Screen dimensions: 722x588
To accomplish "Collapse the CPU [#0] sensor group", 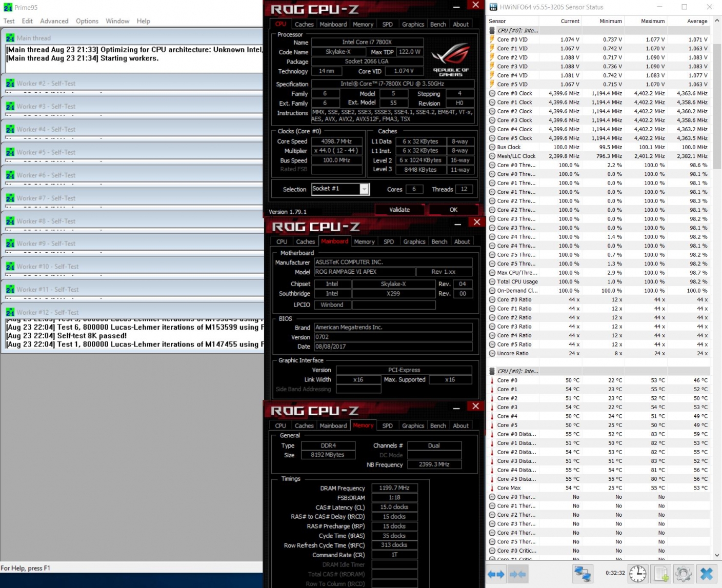I will coord(491,30).
